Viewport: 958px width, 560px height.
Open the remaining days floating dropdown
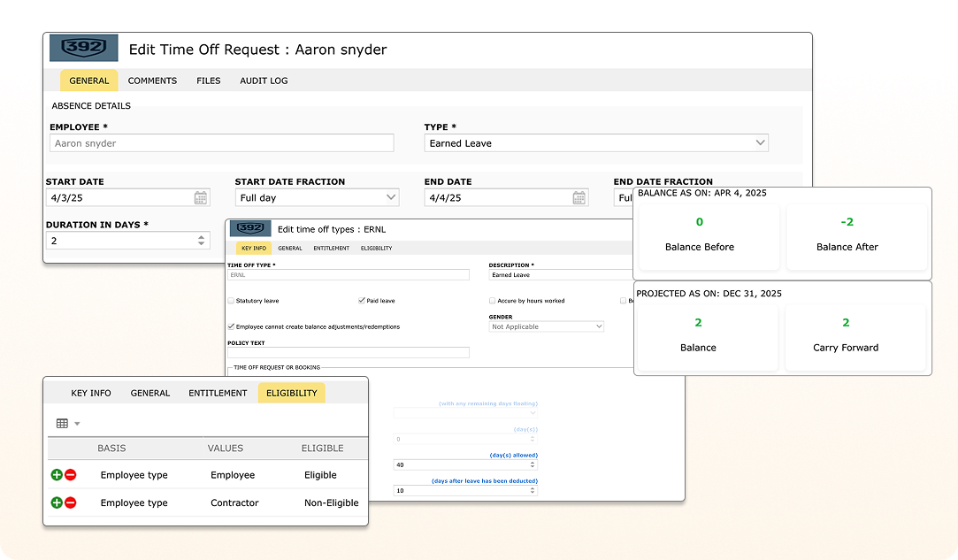pyautogui.click(x=465, y=413)
